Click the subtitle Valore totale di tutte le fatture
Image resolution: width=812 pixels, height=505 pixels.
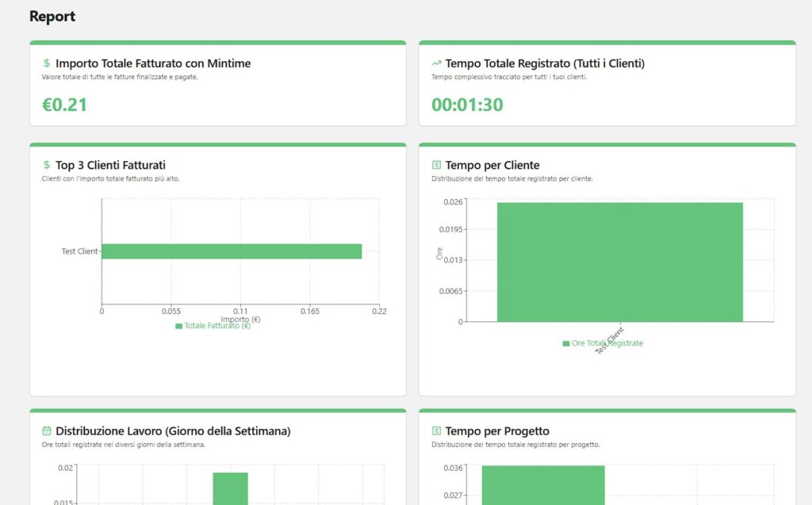120,77
